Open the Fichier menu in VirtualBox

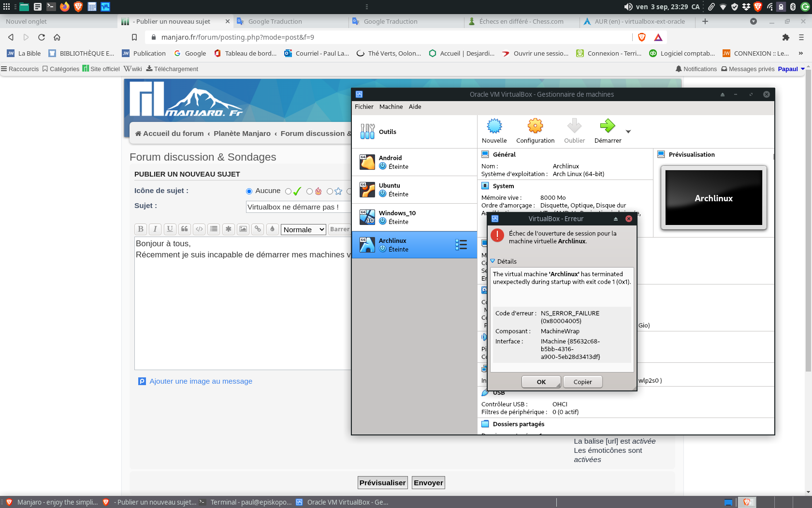pyautogui.click(x=364, y=107)
